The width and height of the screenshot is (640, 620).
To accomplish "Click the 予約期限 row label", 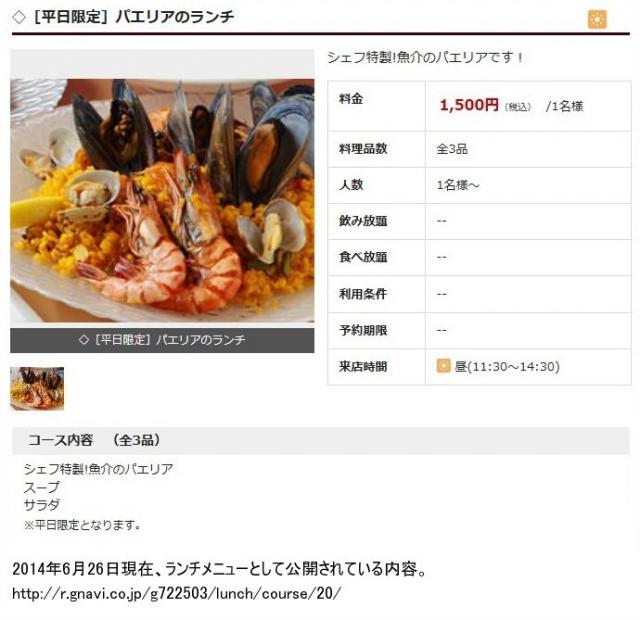I will pos(363,330).
